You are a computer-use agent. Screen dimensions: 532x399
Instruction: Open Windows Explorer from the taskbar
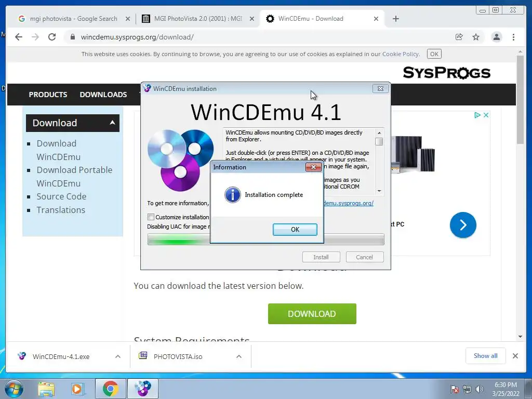46,389
